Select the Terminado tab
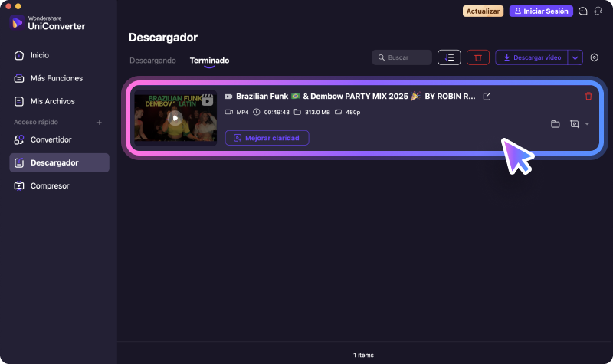This screenshot has width=613, height=364. click(209, 61)
